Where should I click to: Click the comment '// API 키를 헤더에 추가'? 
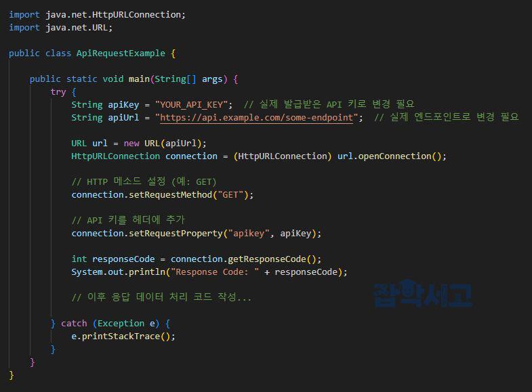click(x=128, y=220)
